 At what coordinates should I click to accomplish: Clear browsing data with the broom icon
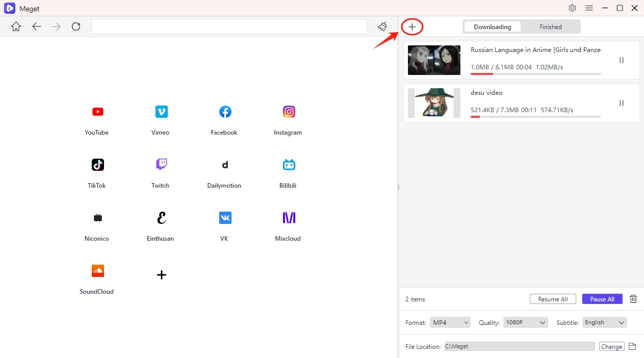point(382,27)
